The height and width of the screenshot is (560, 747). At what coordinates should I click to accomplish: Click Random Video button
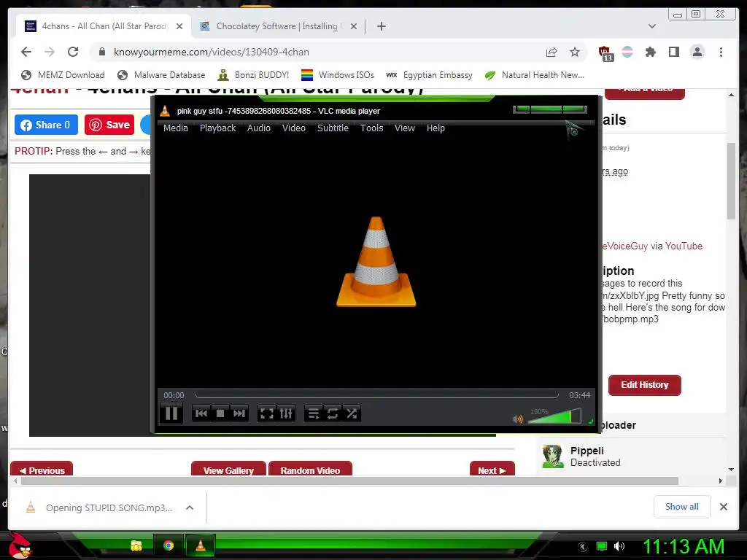310,469
